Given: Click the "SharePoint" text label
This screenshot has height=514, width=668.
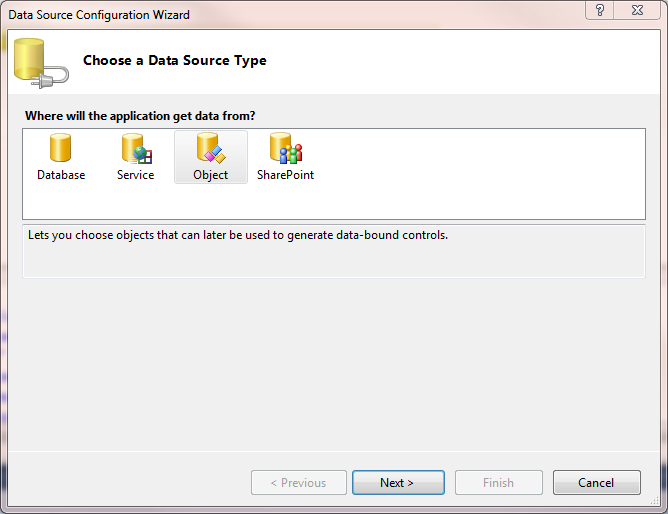Looking at the screenshot, I should pyautogui.click(x=285, y=175).
